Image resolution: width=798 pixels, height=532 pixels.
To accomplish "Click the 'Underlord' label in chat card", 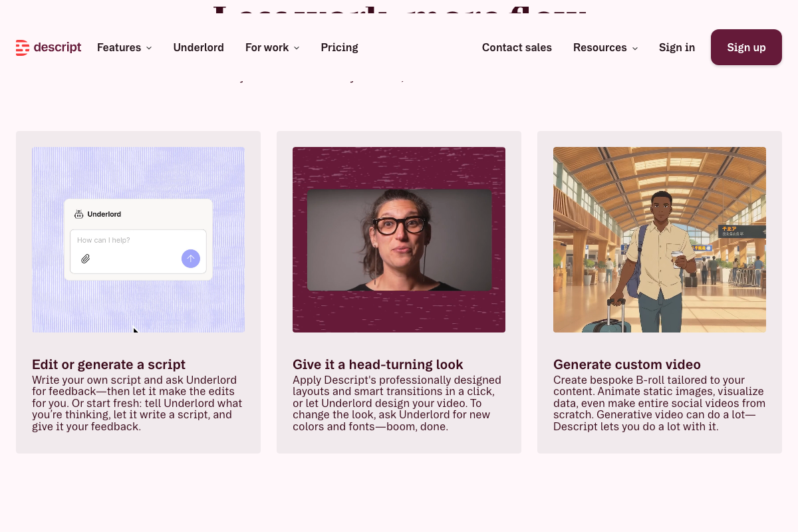I will click(x=104, y=214).
